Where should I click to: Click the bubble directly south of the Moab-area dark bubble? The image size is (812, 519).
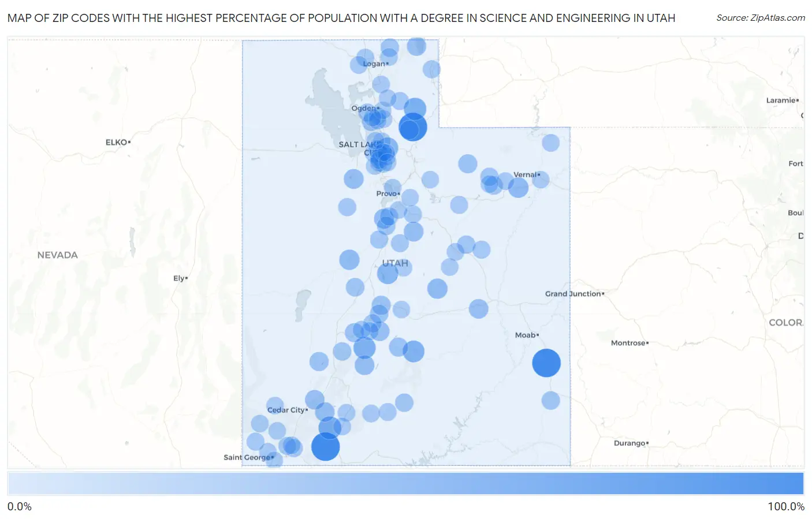click(551, 401)
